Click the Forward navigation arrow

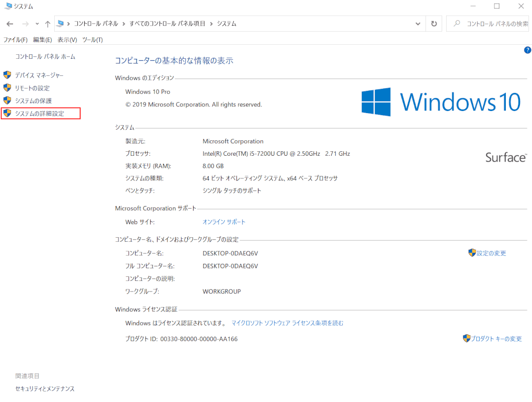click(x=26, y=24)
